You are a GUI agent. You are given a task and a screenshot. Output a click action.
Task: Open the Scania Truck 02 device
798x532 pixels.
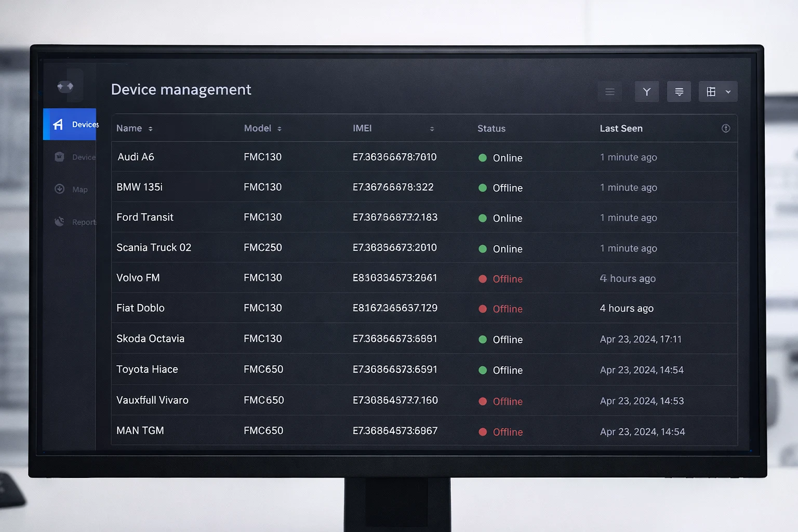154,248
